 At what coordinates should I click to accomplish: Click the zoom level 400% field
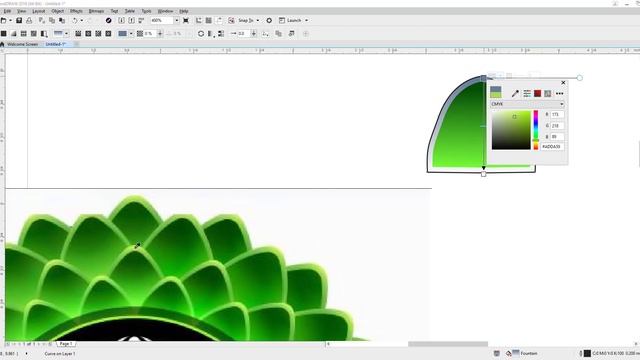162,20
